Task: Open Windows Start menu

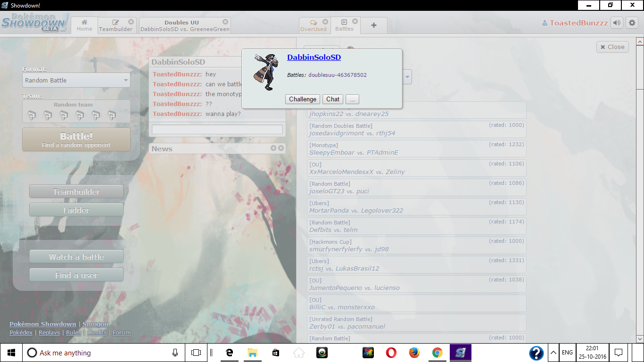Action: pos(11,353)
